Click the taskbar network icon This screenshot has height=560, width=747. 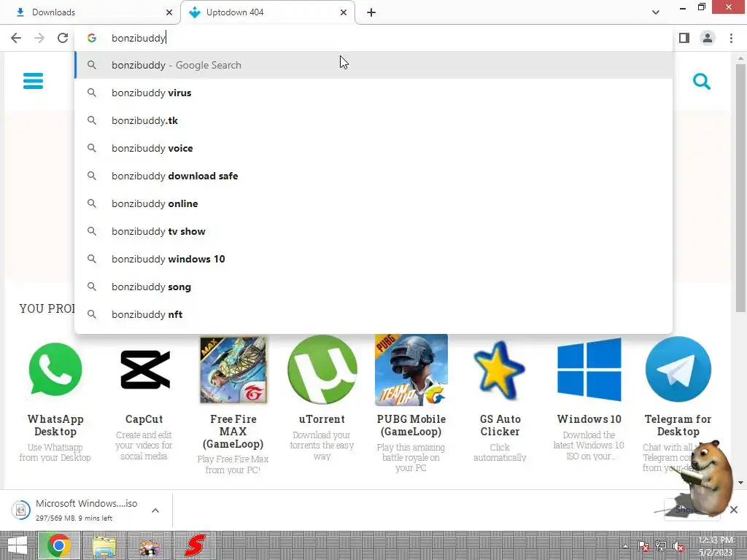[x=660, y=546]
